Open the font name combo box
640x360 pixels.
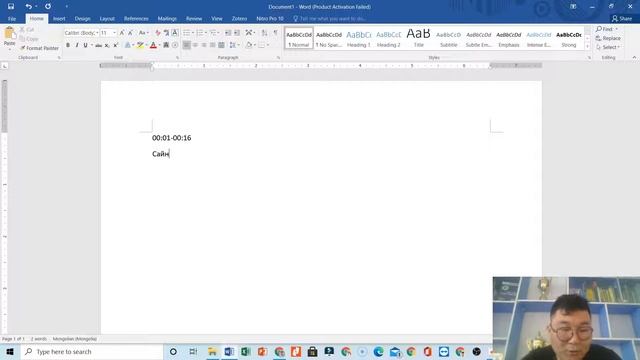tap(81, 33)
